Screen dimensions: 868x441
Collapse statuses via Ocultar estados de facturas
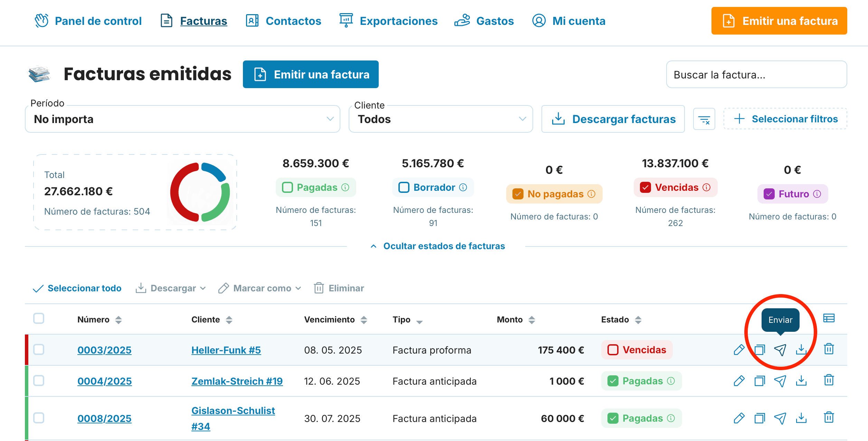click(x=437, y=246)
